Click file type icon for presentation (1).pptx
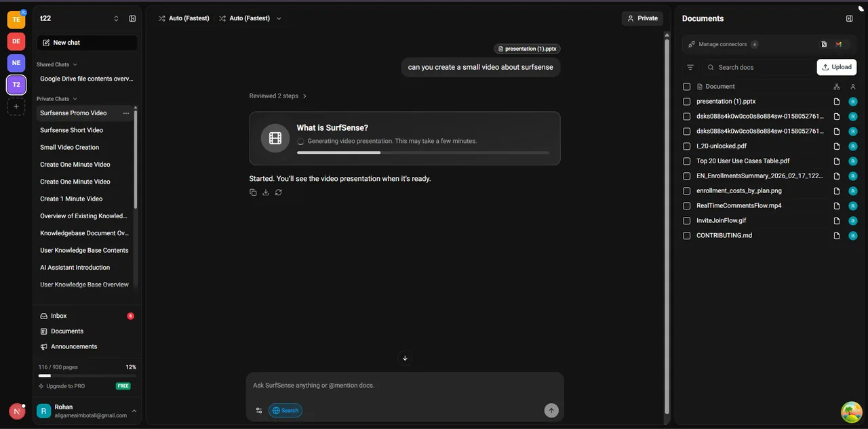This screenshot has width=868, height=429. click(837, 102)
